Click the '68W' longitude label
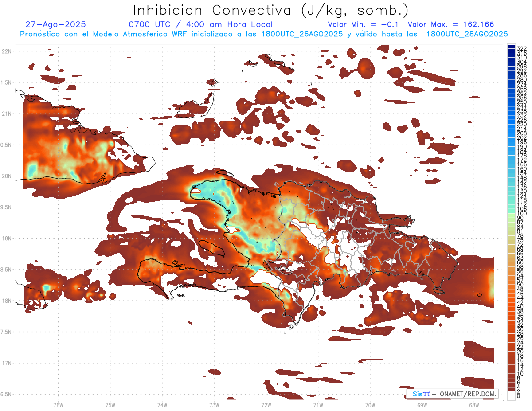 coord(474,405)
